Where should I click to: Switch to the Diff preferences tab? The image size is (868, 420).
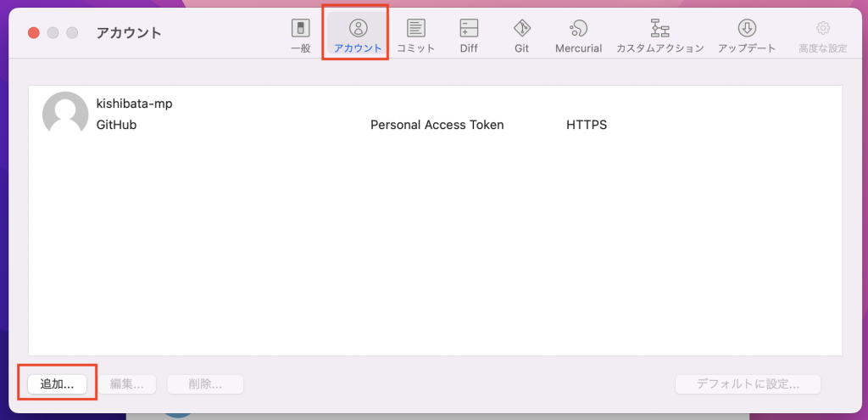point(469,36)
